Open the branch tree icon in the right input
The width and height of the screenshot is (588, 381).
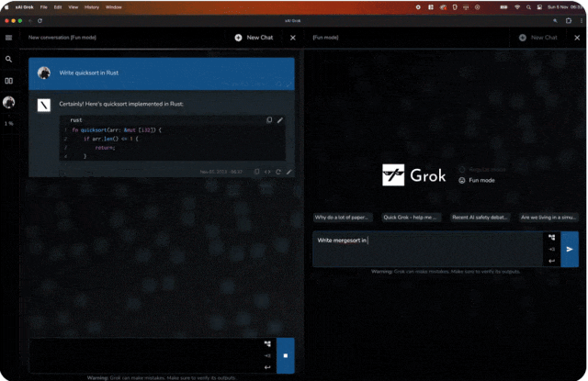551,237
